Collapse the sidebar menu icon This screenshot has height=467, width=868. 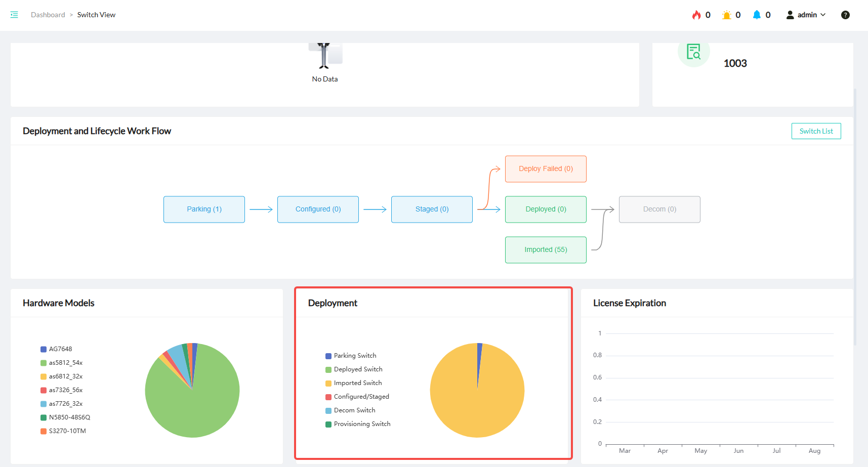pos(14,15)
